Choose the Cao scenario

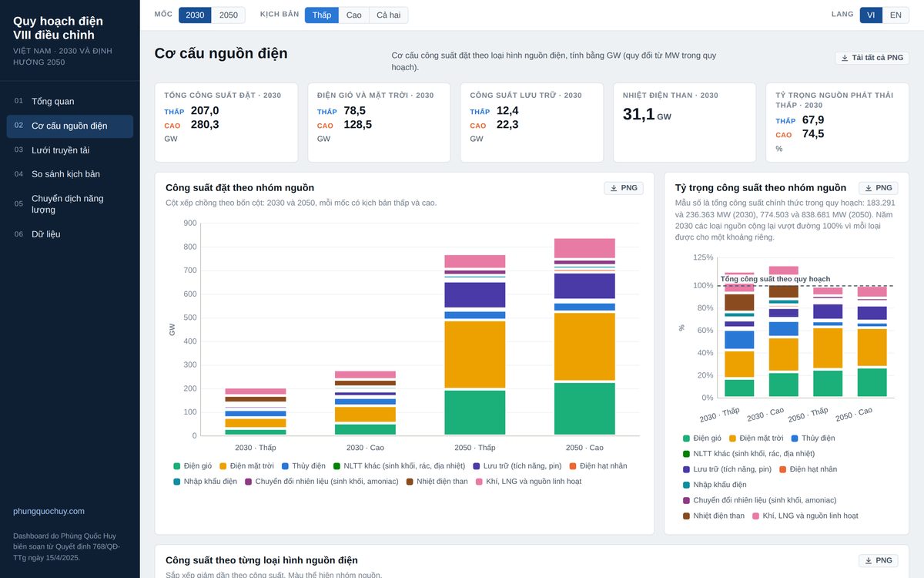pos(353,15)
